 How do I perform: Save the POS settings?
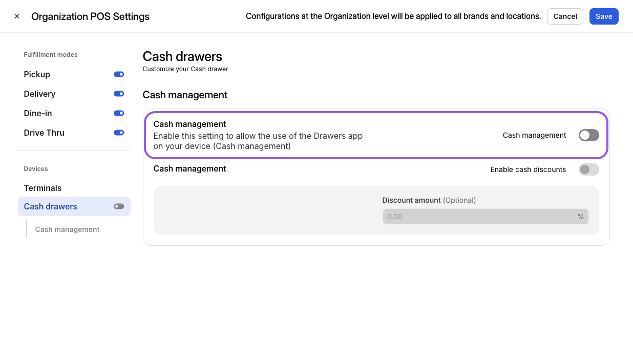[603, 16]
